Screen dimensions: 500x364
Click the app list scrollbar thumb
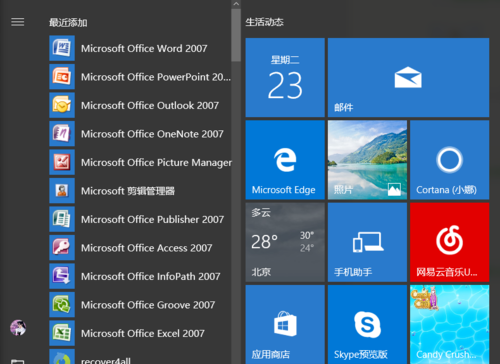coord(236,35)
